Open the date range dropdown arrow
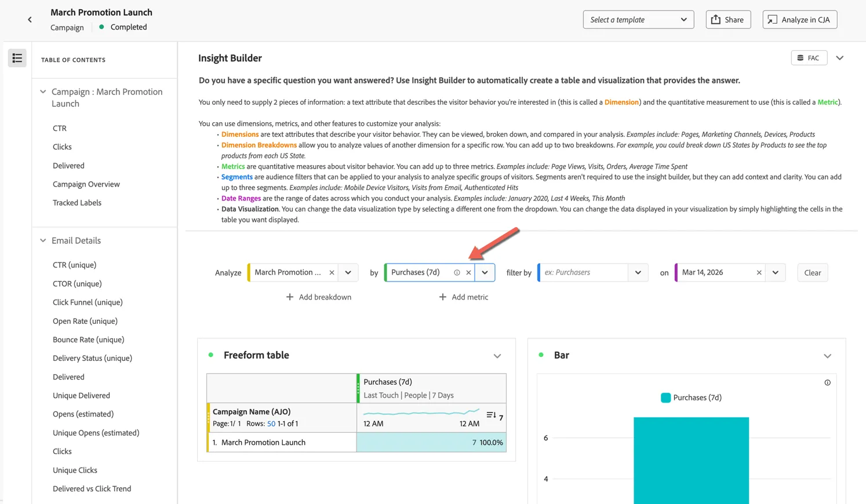Image resolution: width=866 pixels, height=504 pixels. point(776,272)
